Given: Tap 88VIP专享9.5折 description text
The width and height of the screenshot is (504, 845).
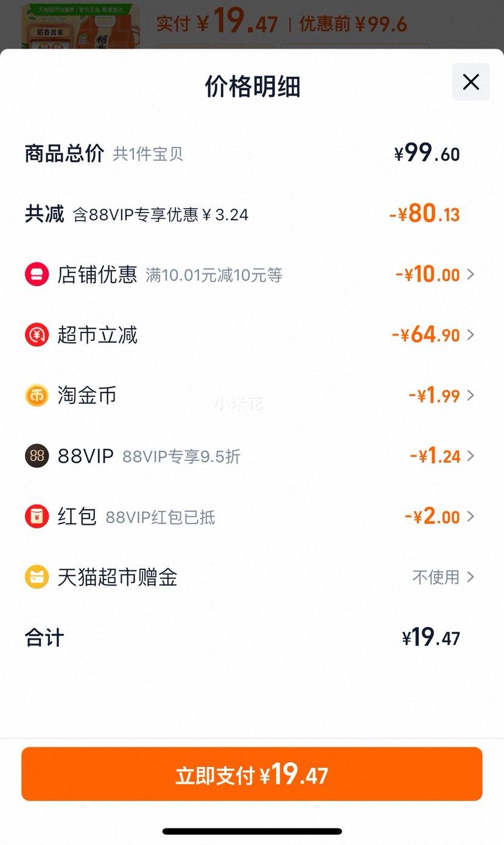Looking at the screenshot, I should (181, 457).
